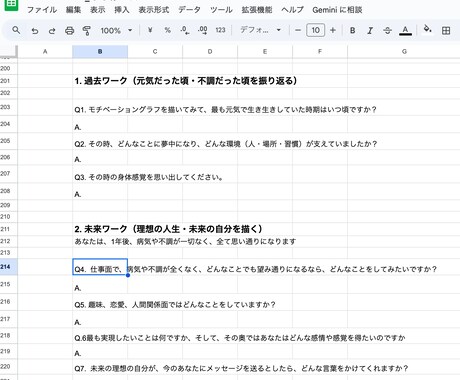Viewport: 460px width, 380px height.
Task: Format as percent
Action: (x=167, y=30)
